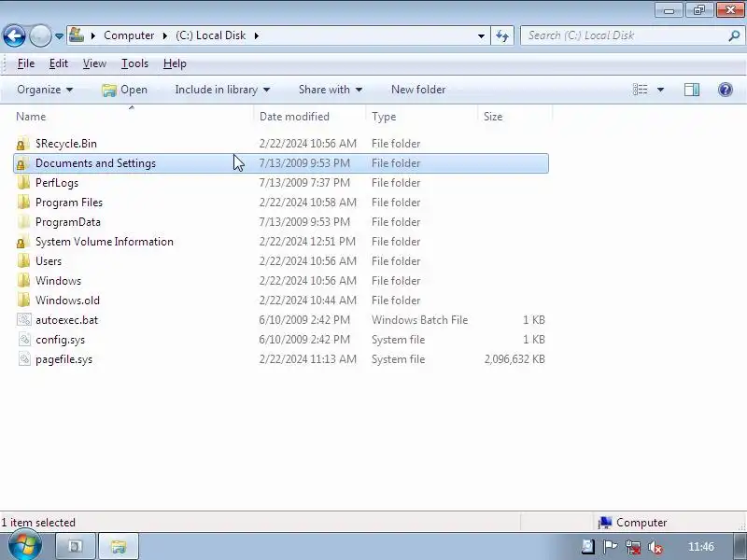Click the Windows.old name text

(67, 301)
